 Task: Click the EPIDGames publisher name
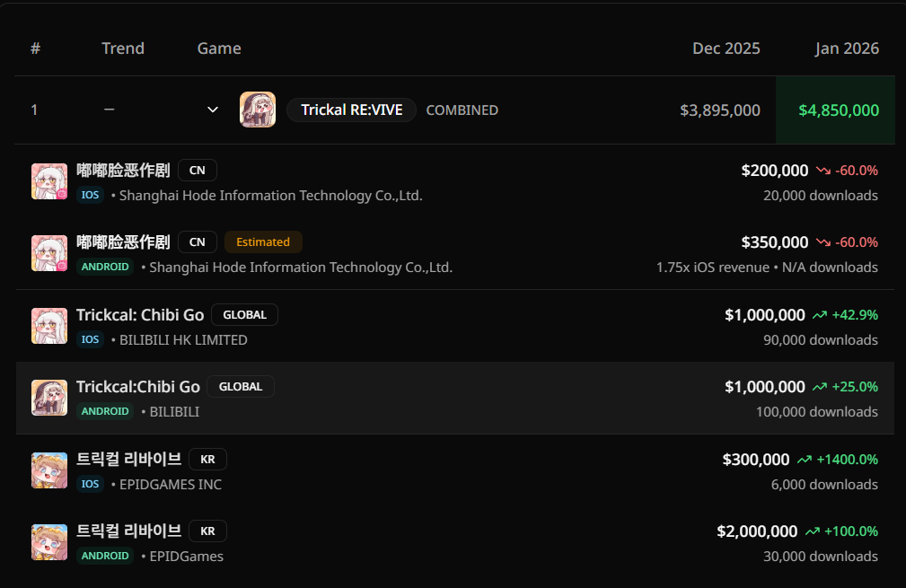tap(186, 556)
